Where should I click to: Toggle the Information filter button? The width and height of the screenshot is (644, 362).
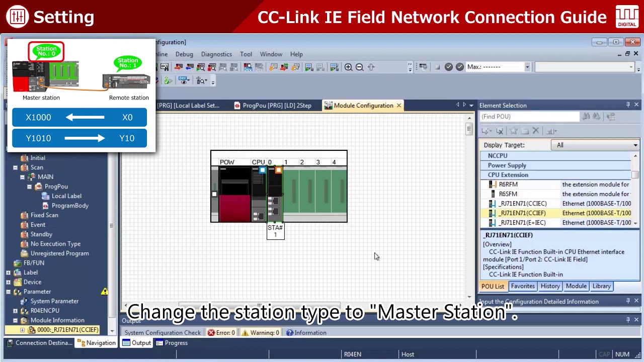coord(306,333)
